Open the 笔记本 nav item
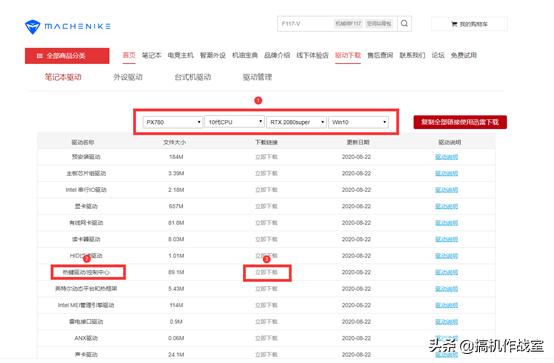554x363 pixels. coord(152,55)
